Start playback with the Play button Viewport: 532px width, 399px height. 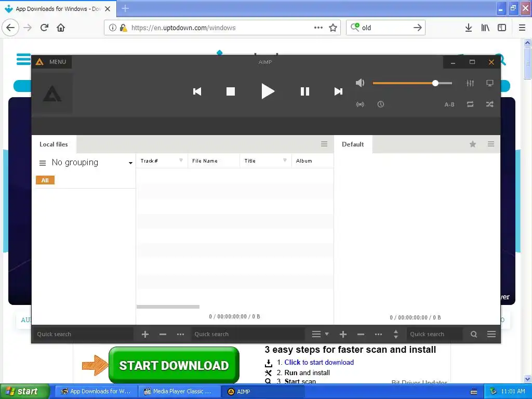pyautogui.click(x=268, y=91)
